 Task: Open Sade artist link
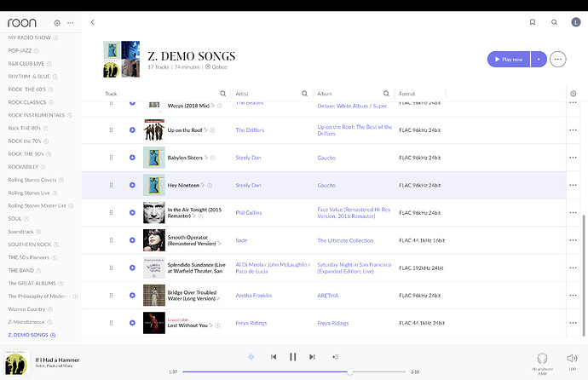coord(241,240)
